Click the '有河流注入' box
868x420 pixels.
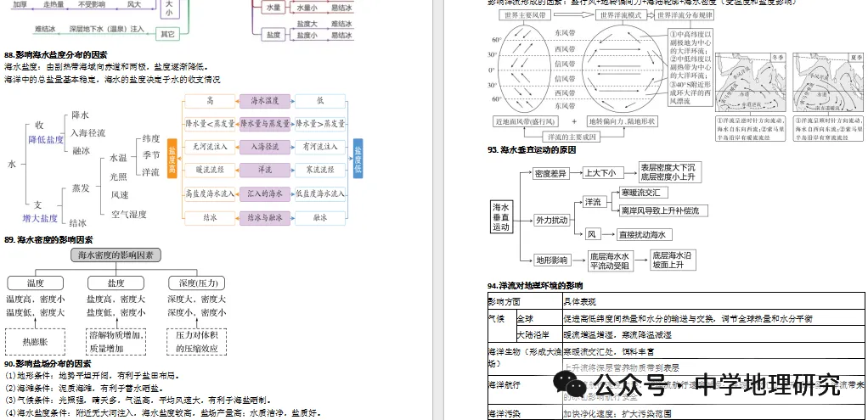click(x=320, y=147)
